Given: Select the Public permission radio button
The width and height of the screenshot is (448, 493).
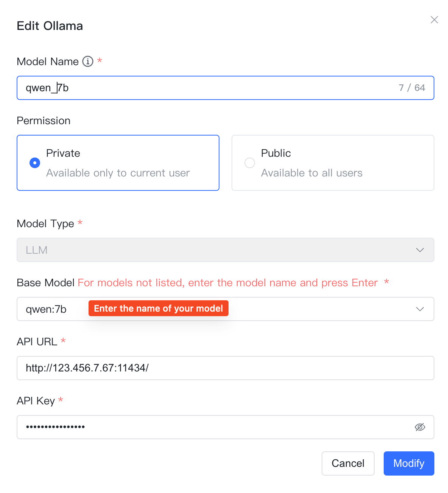Looking at the screenshot, I should [250, 163].
